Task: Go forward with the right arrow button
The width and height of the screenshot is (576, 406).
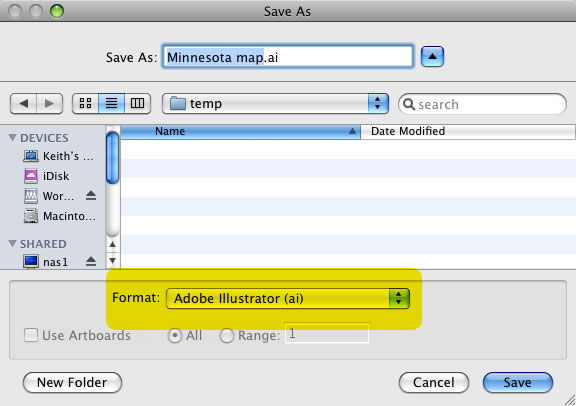Action: click(x=50, y=104)
